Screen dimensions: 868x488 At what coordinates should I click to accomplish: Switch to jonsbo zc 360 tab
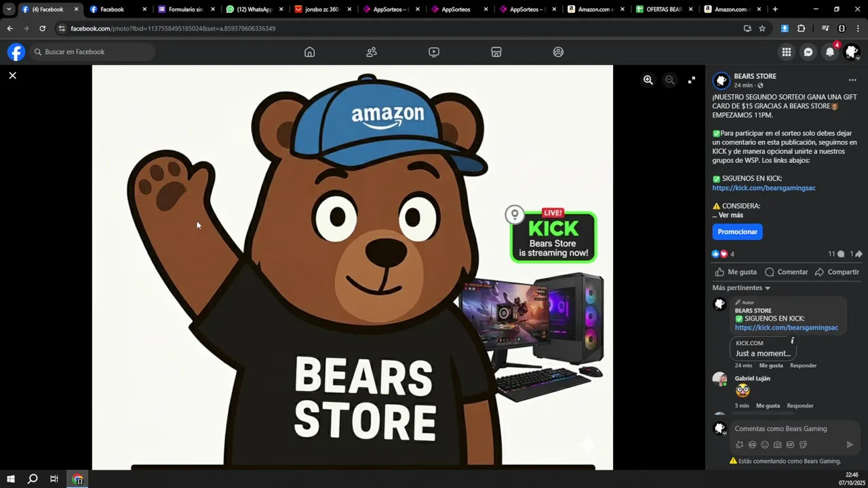click(321, 9)
